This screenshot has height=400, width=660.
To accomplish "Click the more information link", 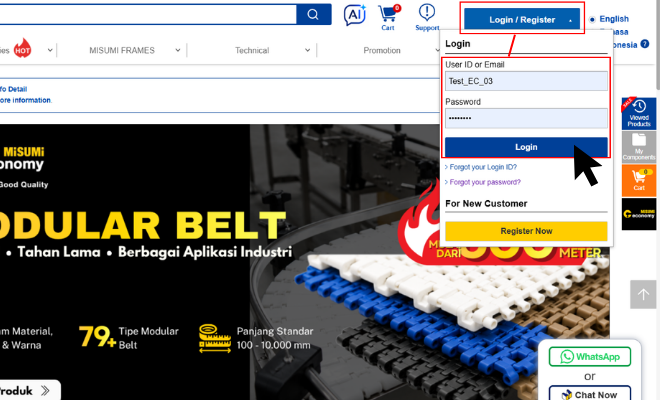I will point(26,100).
